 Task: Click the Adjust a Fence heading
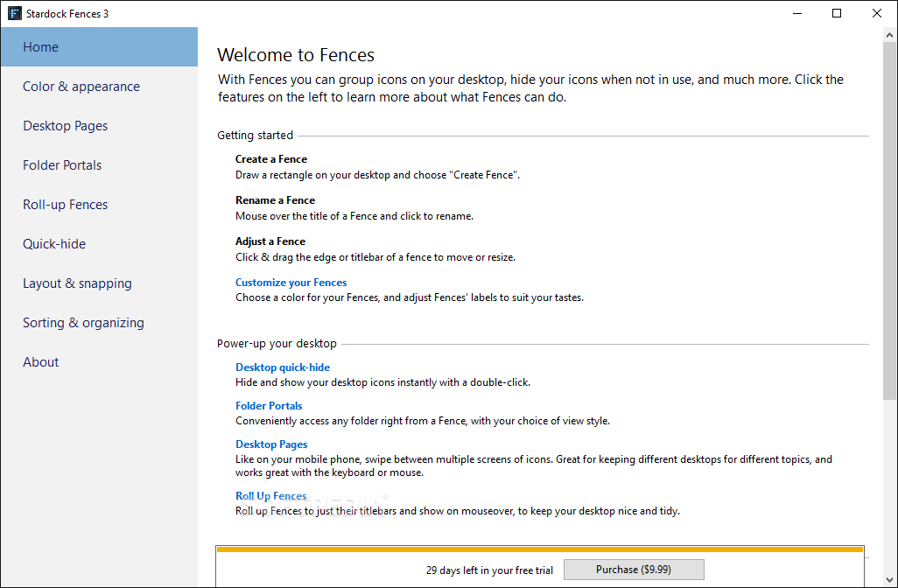(x=270, y=241)
